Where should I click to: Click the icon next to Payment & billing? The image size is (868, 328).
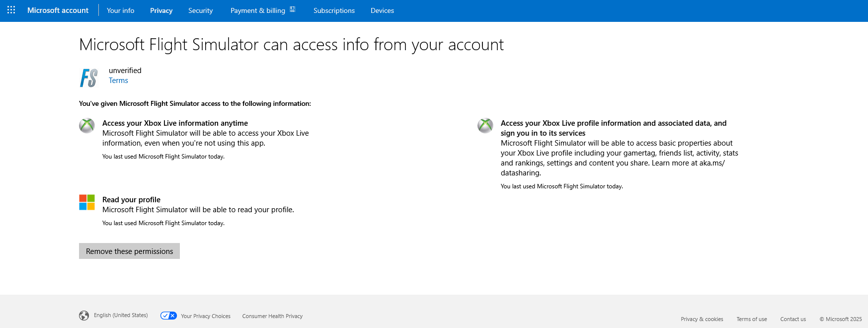click(x=293, y=9)
